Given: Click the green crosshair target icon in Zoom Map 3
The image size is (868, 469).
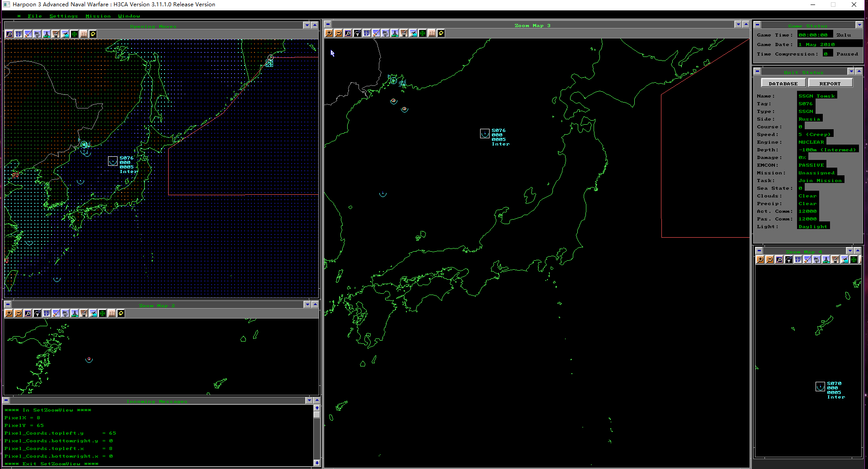Looking at the screenshot, I should pyautogui.click(x=422, y=33).
